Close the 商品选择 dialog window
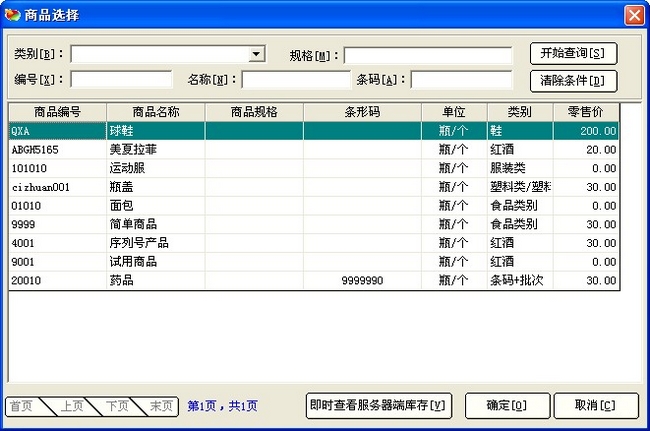This screenshot has height=431, width=650. (634, 15)
